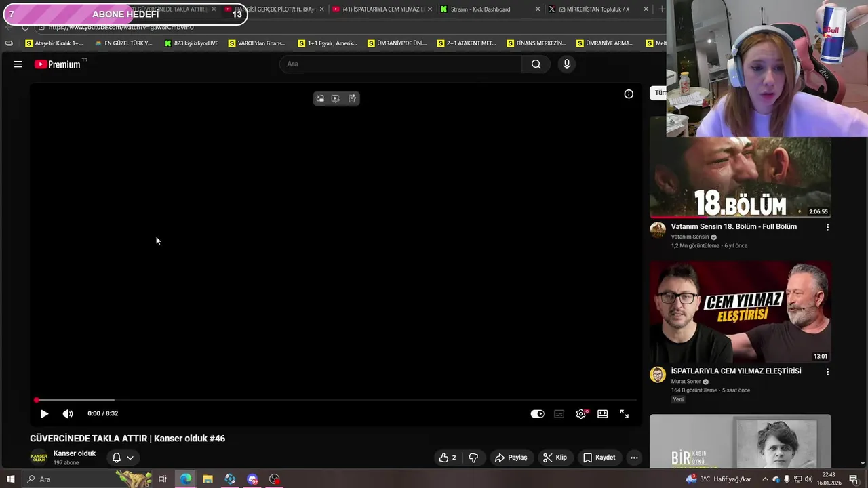Open Windows Start menu
Viewport: 868px width, 488px height.
[10, 479]
